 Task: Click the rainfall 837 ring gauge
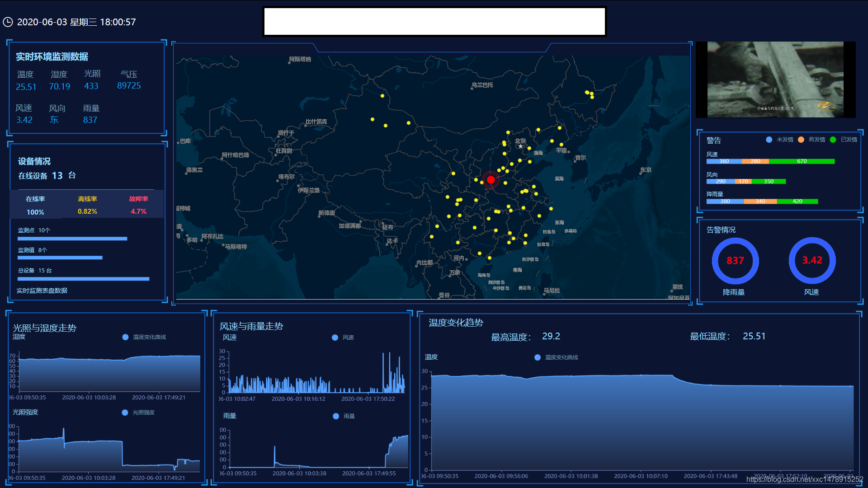735,261
